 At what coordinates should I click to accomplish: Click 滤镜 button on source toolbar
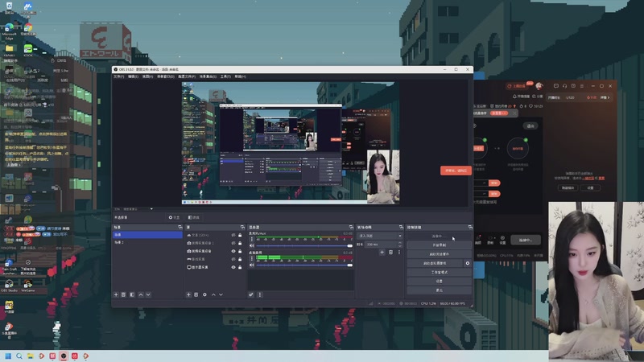(x=194, y=217)
